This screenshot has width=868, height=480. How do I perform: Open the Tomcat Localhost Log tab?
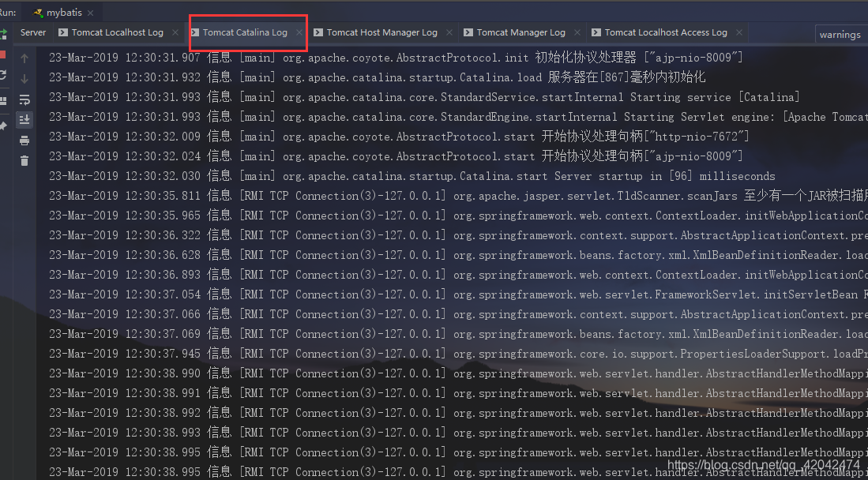118,32
